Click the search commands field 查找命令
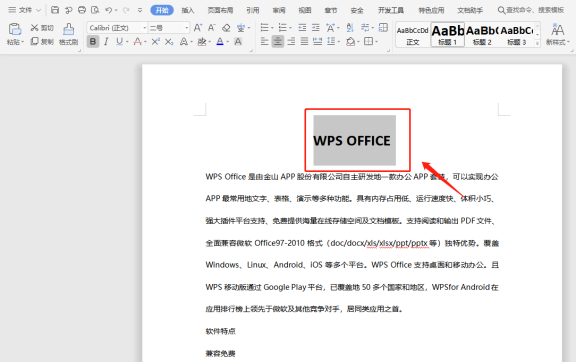This screenshot has width=576, height=363. [531, 10]
